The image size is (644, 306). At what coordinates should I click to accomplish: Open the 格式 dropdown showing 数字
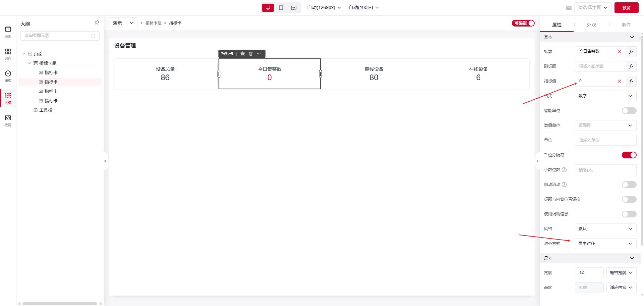click(605, 96)
